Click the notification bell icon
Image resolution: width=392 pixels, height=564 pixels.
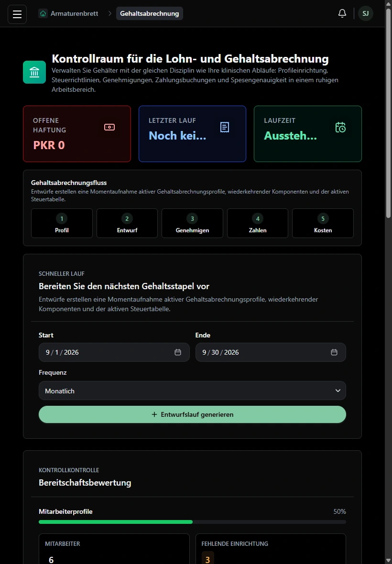coord(342,13)
